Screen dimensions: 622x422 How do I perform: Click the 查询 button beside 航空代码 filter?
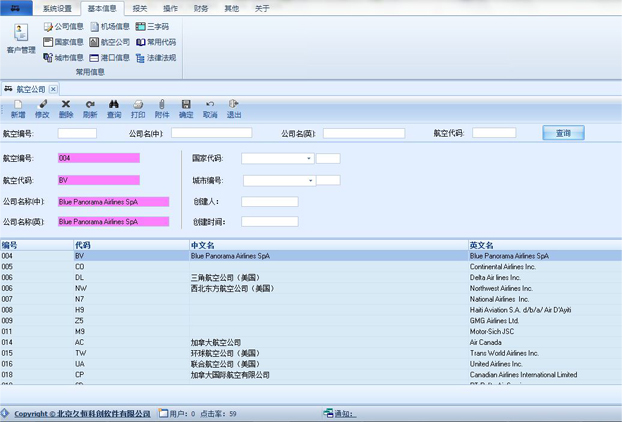(563, 133)
